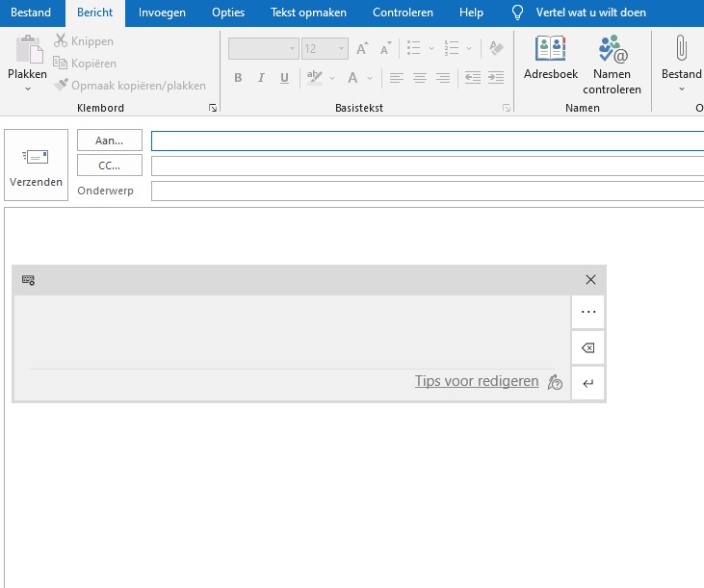Viewport: 704px width, 588px height.
Task: Open the three-dots options in handwriting panel
Action: pyautogui.click(x=588, y=313)
